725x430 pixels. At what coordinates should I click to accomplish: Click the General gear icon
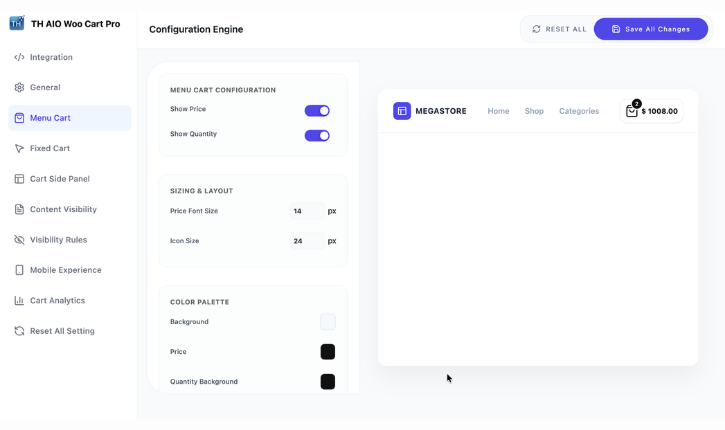(19, 87)
